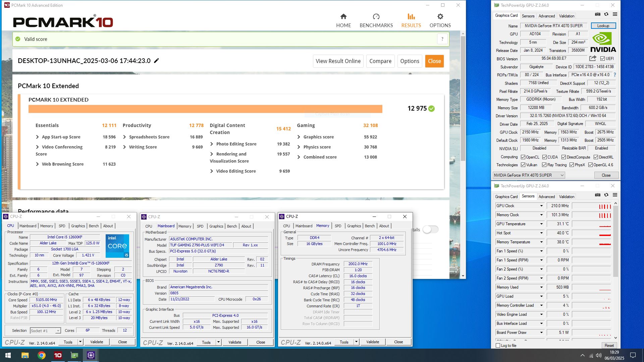Click the taskbar clock and date
Screen dimensions: 644x362
[x=614, y=355]
